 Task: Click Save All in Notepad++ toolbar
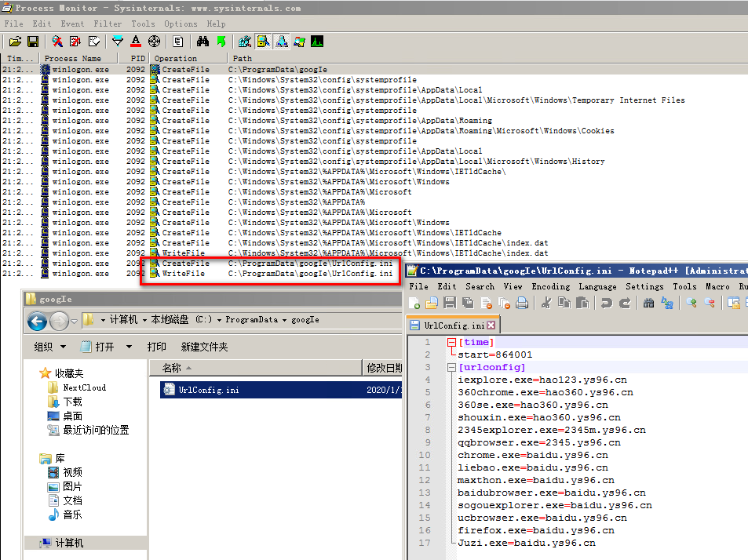coord(468,303)
